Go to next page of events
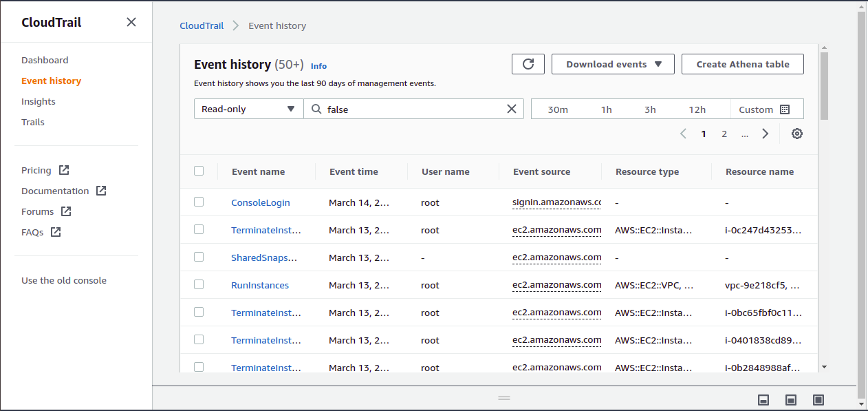This screenshot has height=411, width=868. (765, 134)
